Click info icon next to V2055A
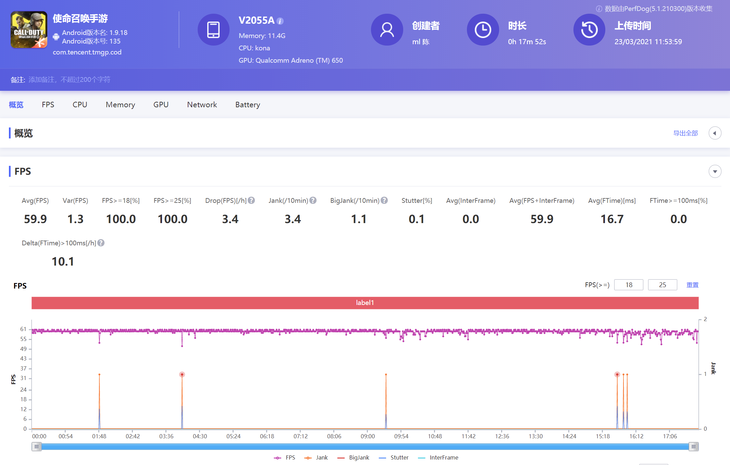 tap(280, 21)
